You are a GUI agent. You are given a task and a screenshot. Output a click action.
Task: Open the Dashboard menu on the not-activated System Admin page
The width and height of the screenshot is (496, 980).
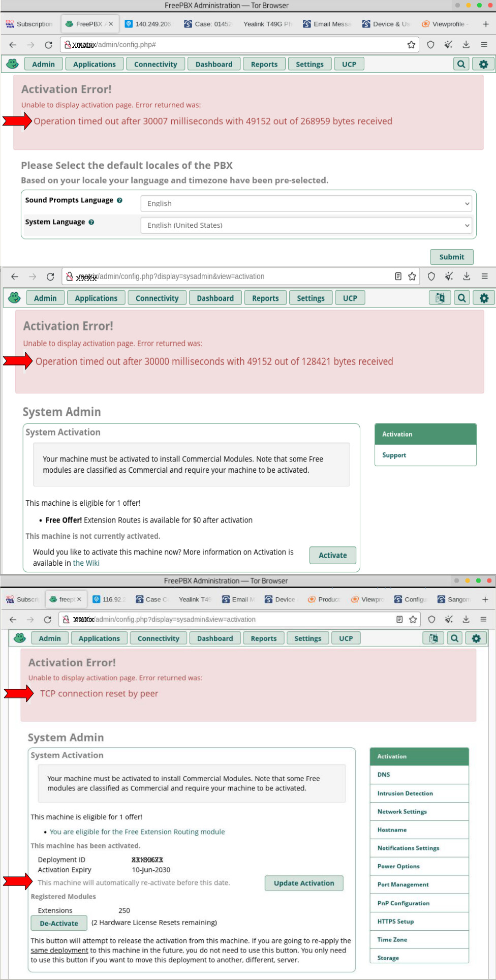[215, 298]
